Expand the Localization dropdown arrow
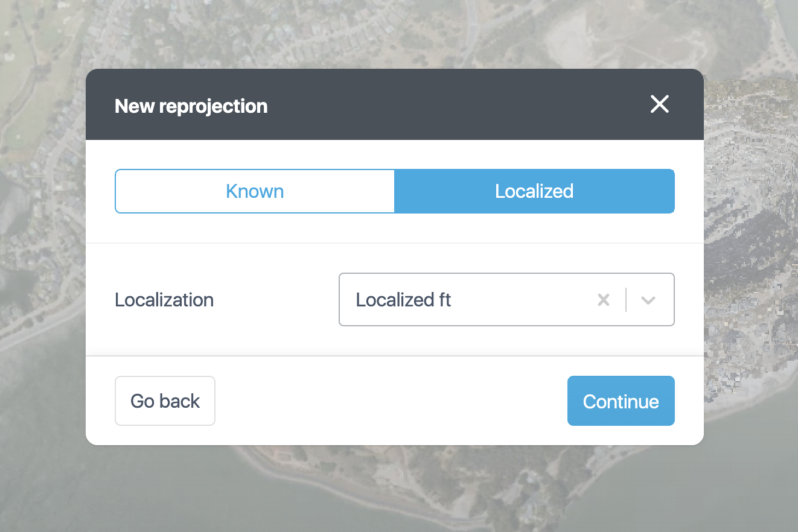The width and height of the screenshot is (798, 532). 648,300
